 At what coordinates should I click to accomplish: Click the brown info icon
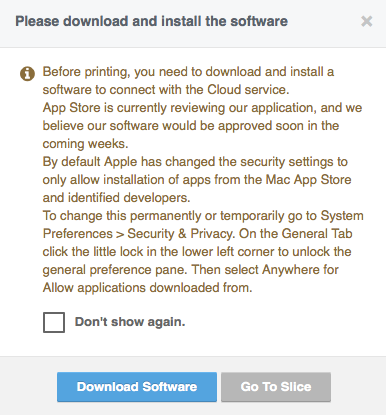(x=27, y=74)
